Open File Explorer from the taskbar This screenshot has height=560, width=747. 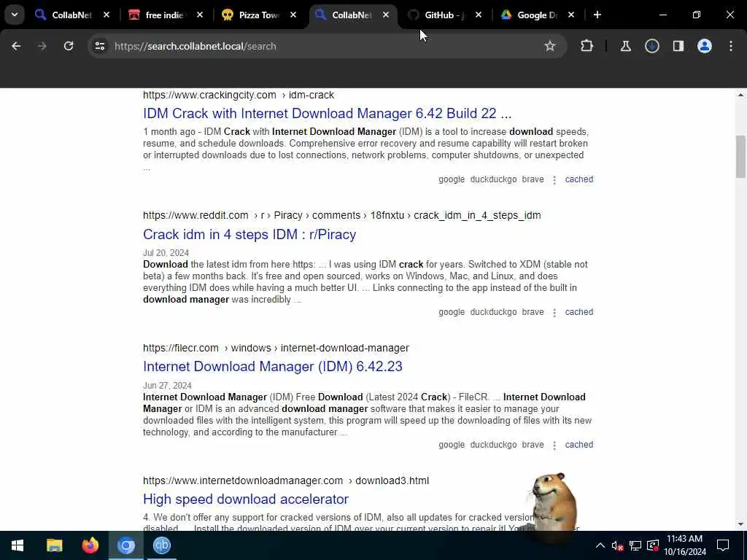pos(54,545)
